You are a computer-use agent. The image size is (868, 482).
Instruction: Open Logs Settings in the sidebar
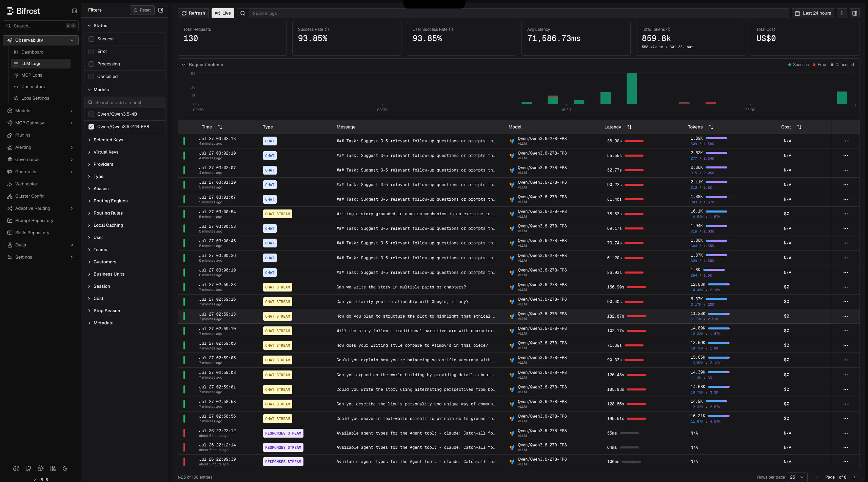pos(35,98)
